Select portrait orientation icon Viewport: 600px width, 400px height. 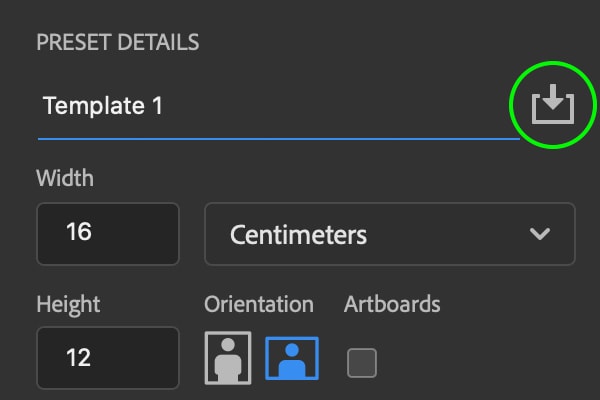pyautogui.click(x=228, y=358)
